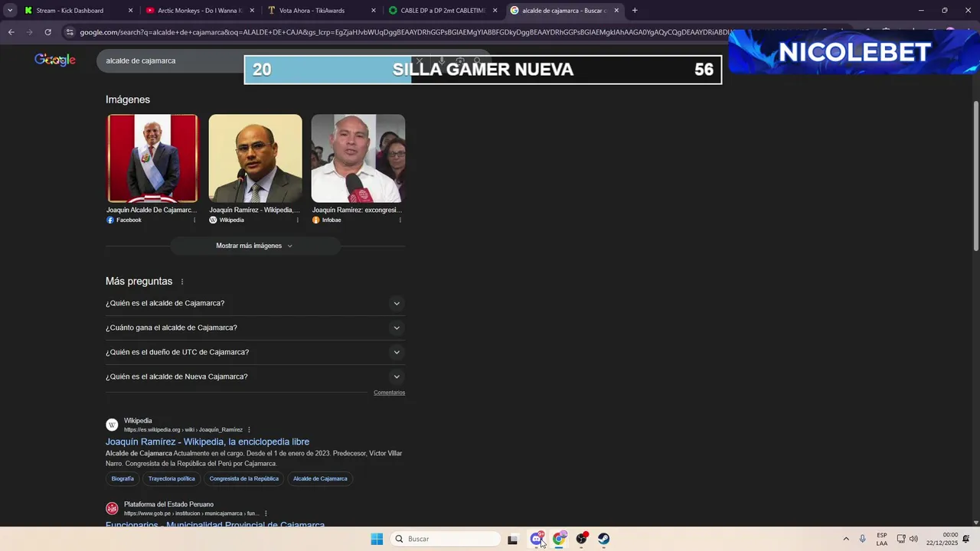Image resolution: width=980 pixels, height=551 pixels.
Task: Click the page vertical scrollbar
Action: 975,176
